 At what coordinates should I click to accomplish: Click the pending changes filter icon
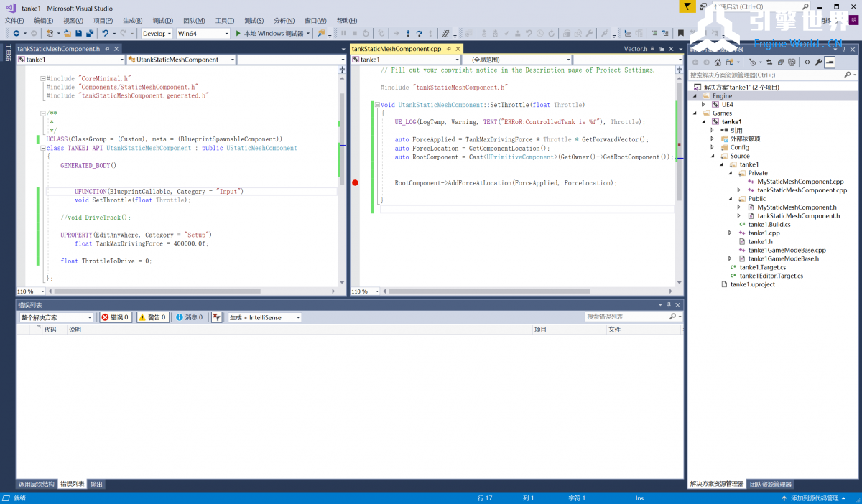point(752,62)
